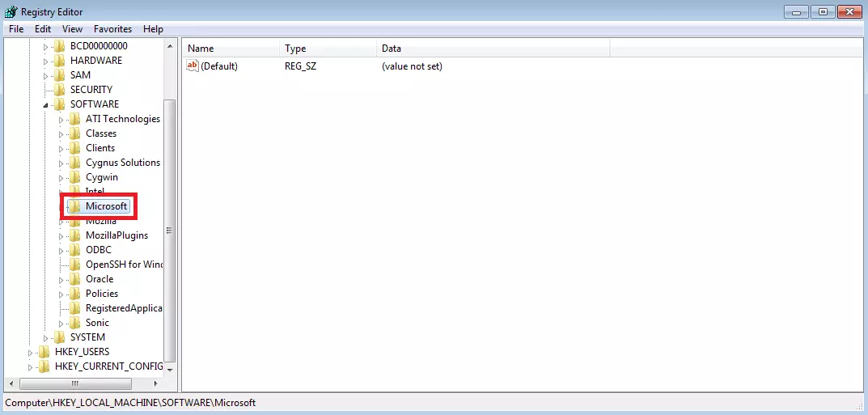Expand the Policies key
868x415 pixels.
tap(61, 294)
